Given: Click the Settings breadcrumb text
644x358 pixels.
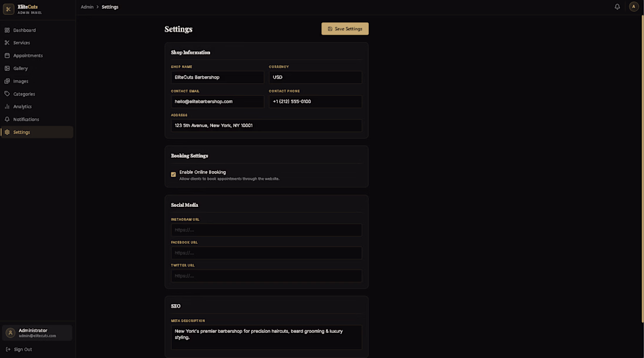Looking at the screenshot, I should [x=110, y=7].
